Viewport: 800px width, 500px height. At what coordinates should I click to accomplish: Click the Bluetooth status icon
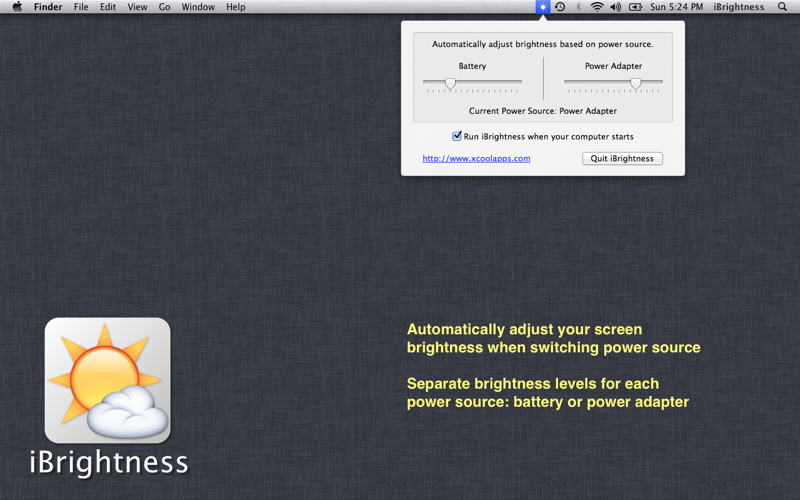click(578, 7)
